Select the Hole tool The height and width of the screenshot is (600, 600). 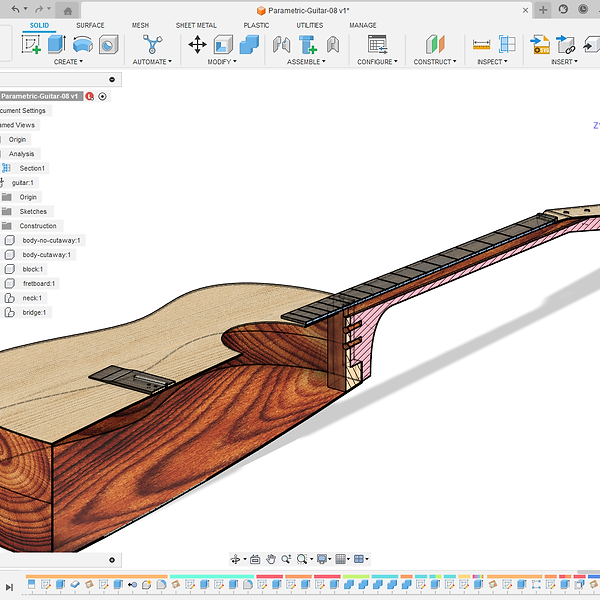(109, 45)
